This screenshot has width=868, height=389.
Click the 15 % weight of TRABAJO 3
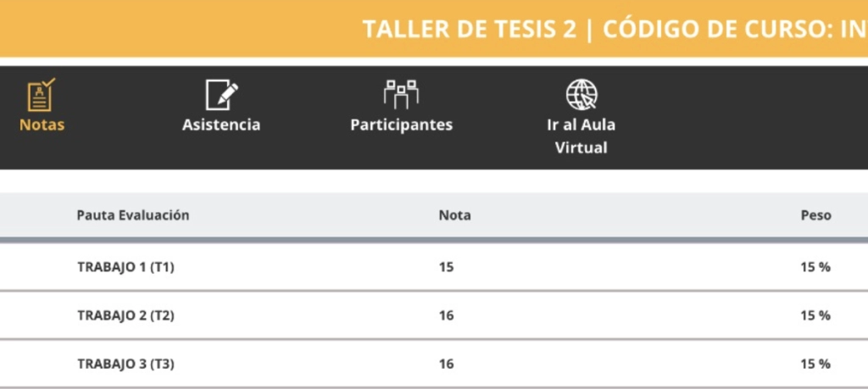[x=815, y=364]
